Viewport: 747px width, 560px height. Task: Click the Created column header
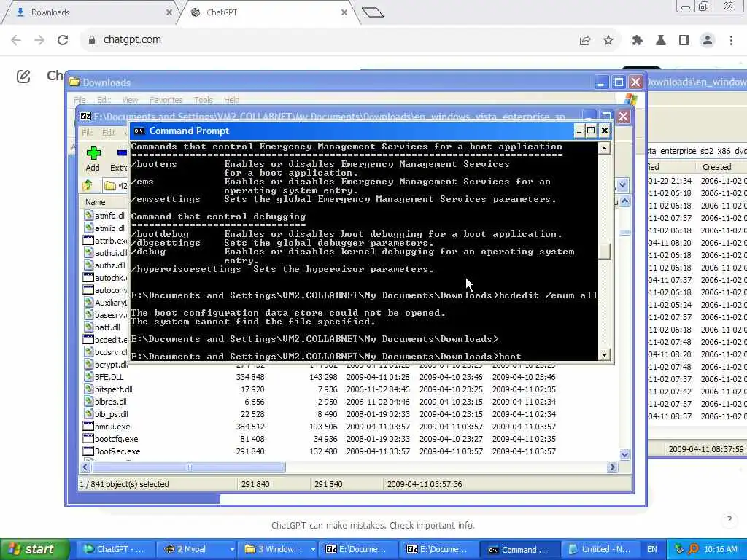[x=716, y=167]
